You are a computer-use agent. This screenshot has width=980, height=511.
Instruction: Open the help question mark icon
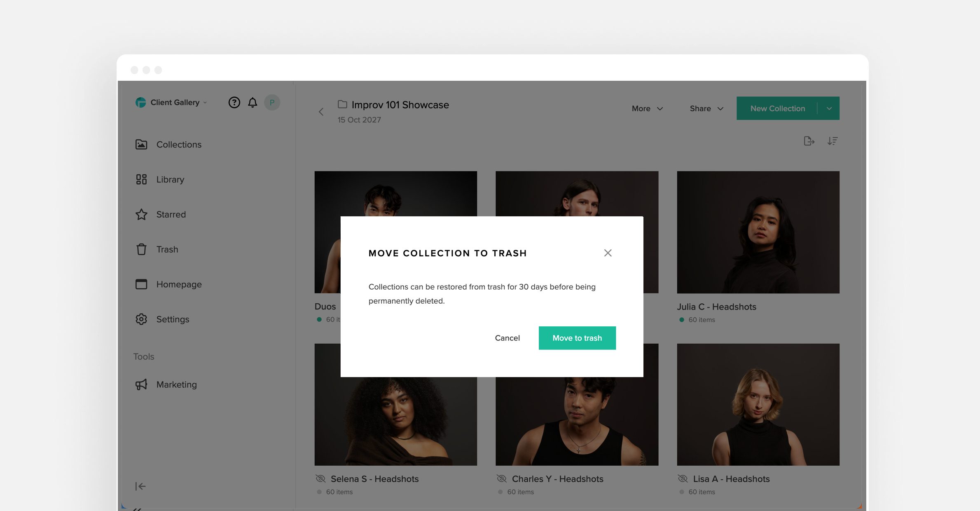point(234,102)
